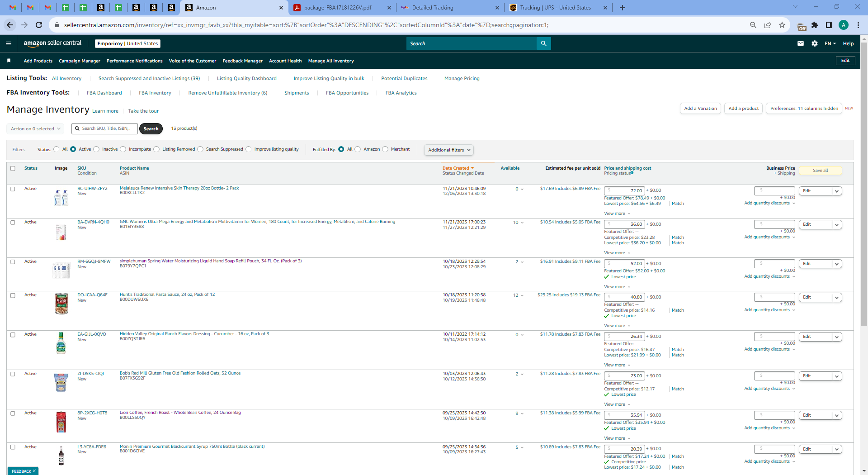Choose Merchant under Fulfilled By filter

coord(385,149)
